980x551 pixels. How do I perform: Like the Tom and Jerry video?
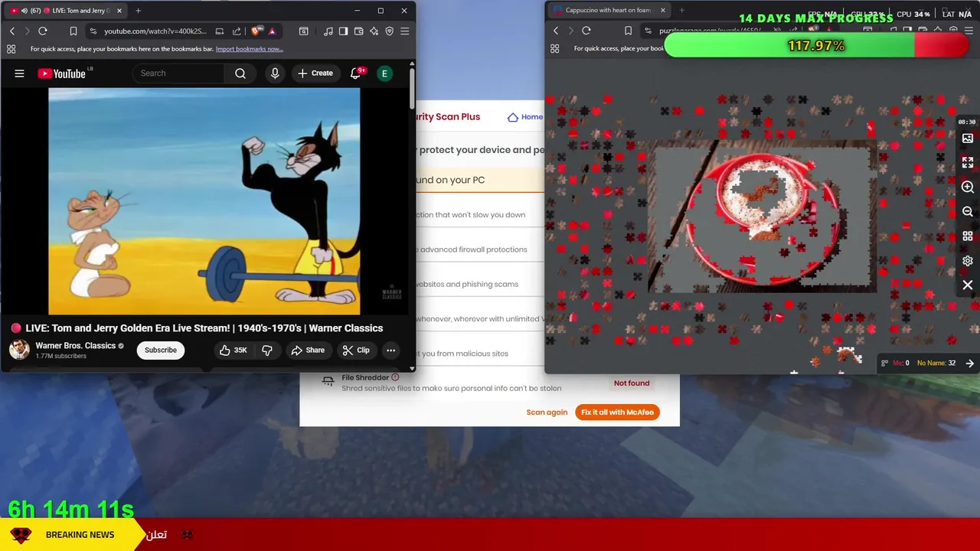pos(233,350)
